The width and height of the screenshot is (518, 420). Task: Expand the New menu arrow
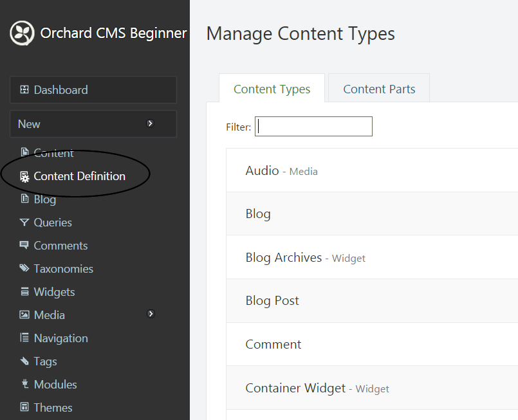click(x=150, y=123)
